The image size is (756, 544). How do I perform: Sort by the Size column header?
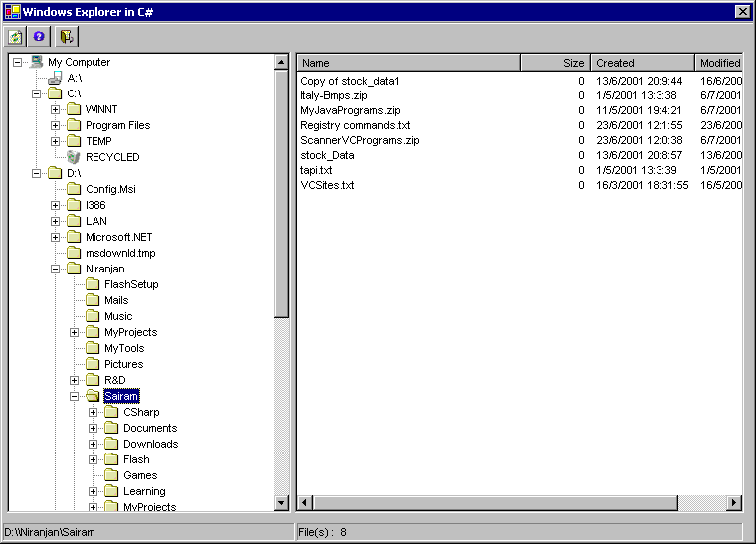[556, 63]
